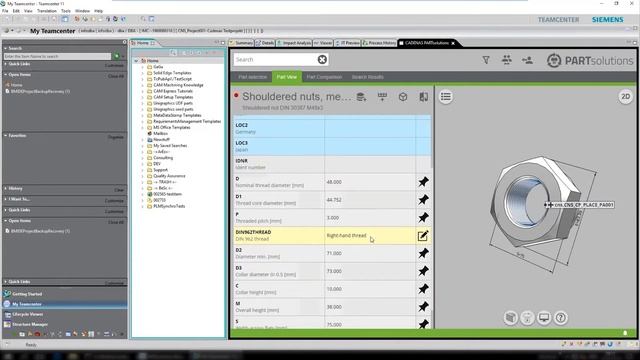Select the My Saved Searches folder

[167, 146]
